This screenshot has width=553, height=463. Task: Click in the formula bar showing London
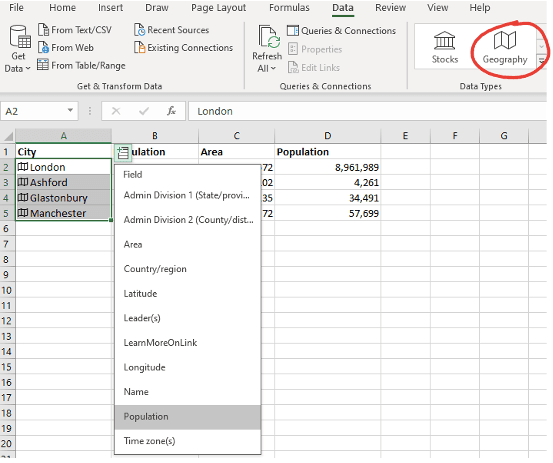[x=367, y=111]
